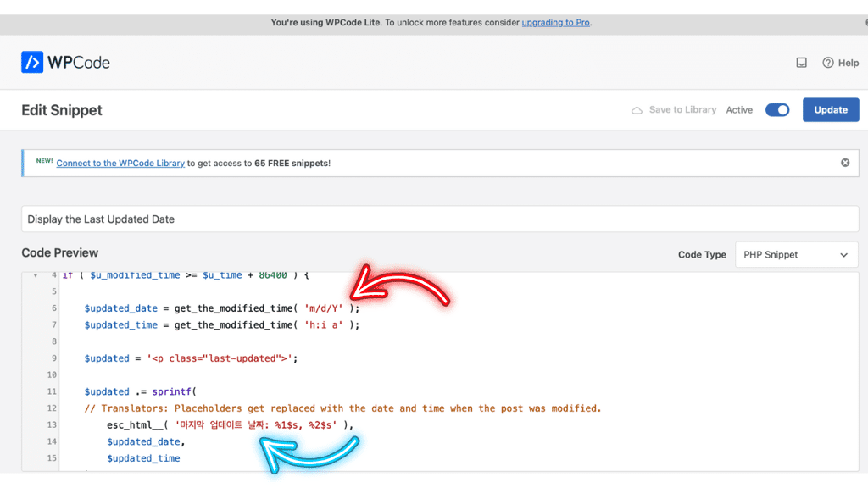This screenshot has height=488, width=868.
Task: Follow Connect to the WPCode Library link
Action: pos(120,164)
